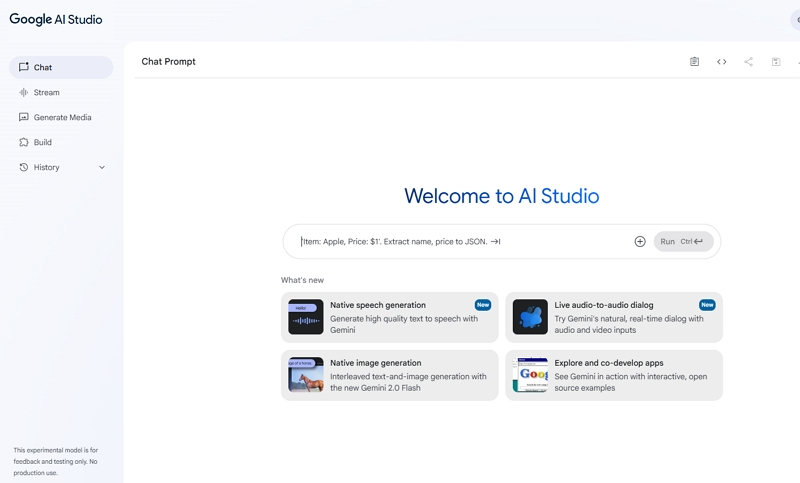The image size is (800, 483).
Task: Click the Generate Media image icon
Action: [x=23, y=117]
